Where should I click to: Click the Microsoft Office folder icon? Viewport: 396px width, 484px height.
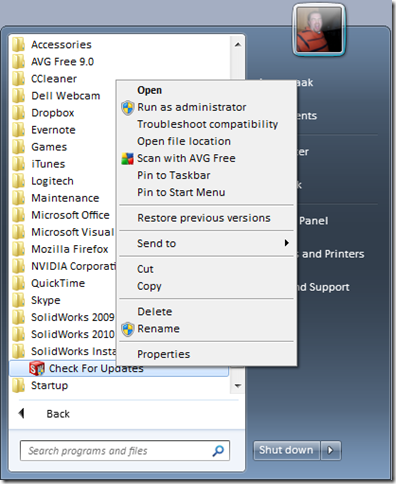(x=19, y=215)
